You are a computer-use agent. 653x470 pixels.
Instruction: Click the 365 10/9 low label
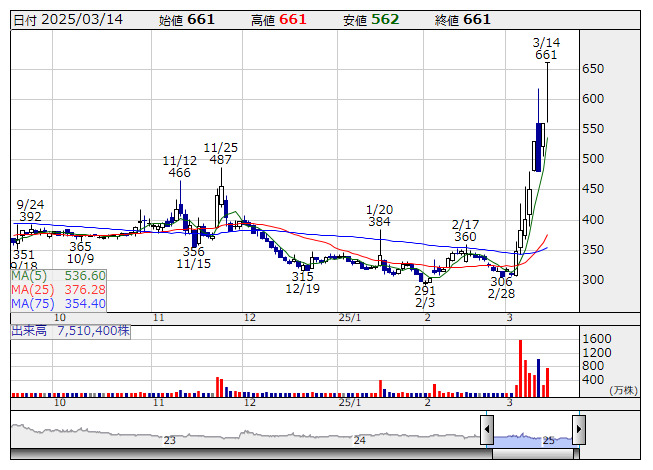80,253
